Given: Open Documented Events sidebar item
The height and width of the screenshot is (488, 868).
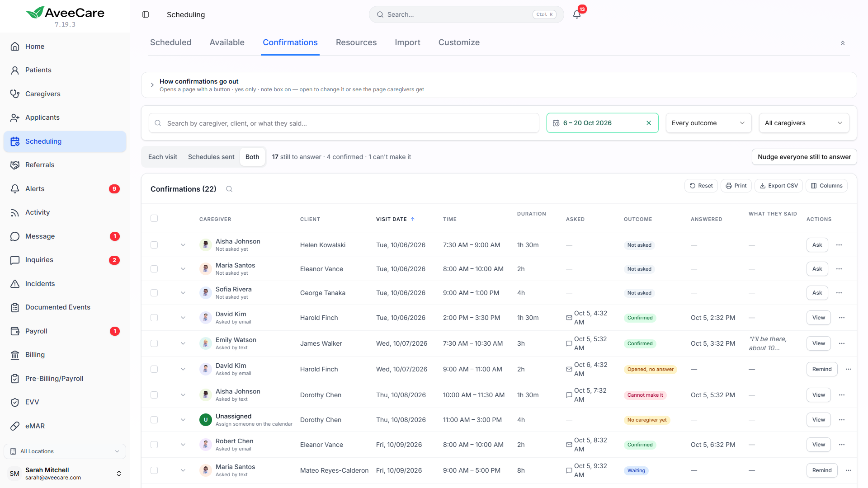Looking at the screenshot, I should point(65,307).
